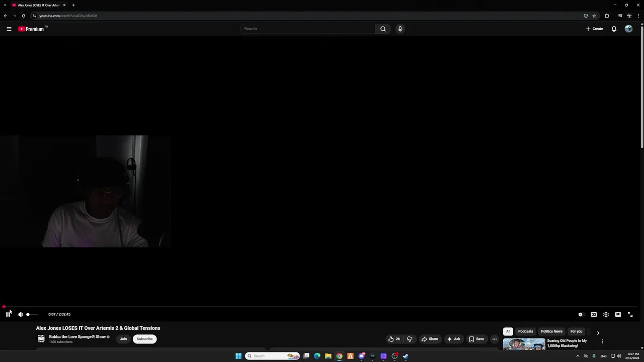Close the Alex Jones YouTube tab
The image size is (644, 362).
pyautogui.click(x=64, y=5)
